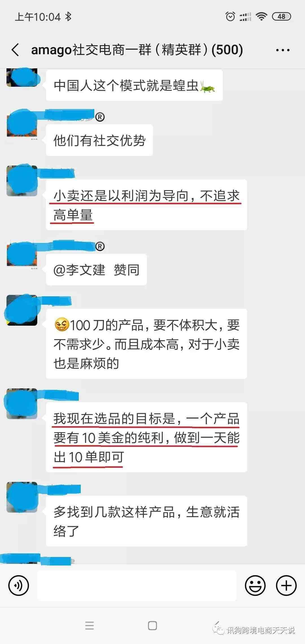
Task: Open the three-dot group options menu
Action: [282, 50]
